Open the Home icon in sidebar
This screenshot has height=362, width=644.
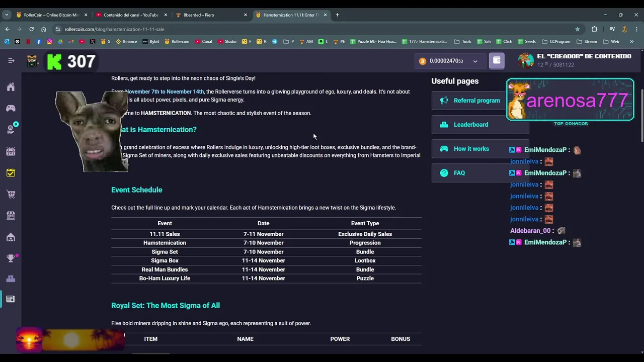point(11,87)
